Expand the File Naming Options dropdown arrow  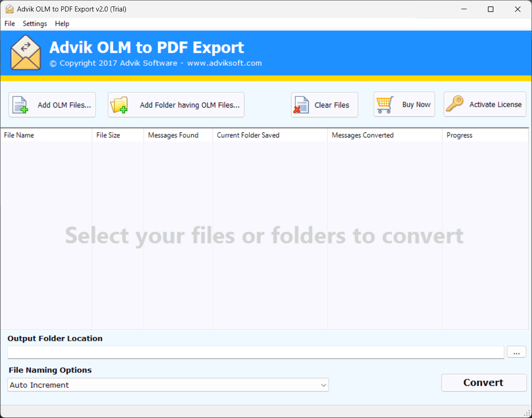[323, 385]
